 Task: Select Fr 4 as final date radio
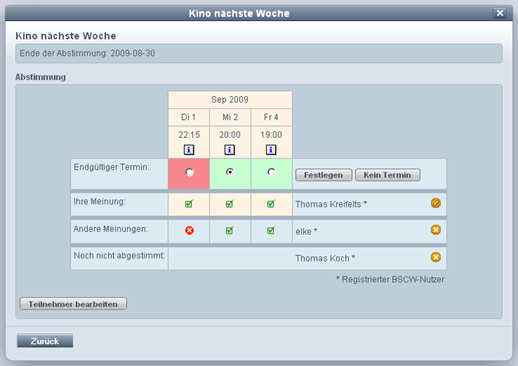pyautogui.click(x=271, y=172)
